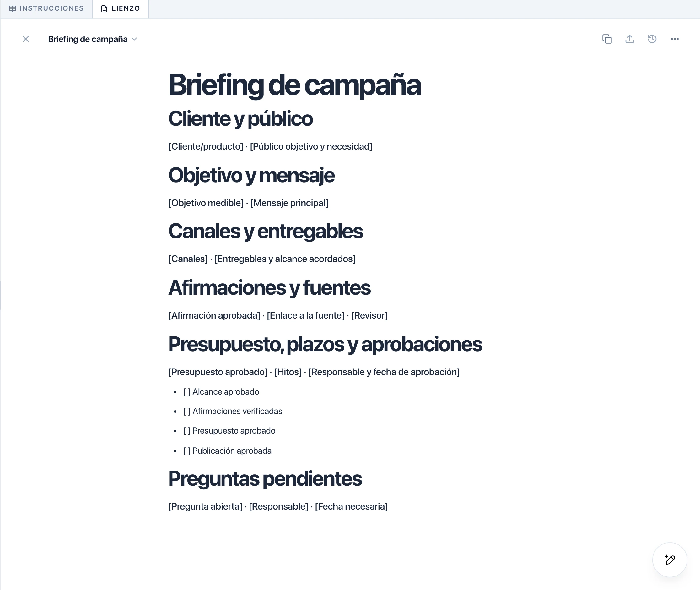
Task: Click the Canales y entregables heading
Action: [266, 231]
